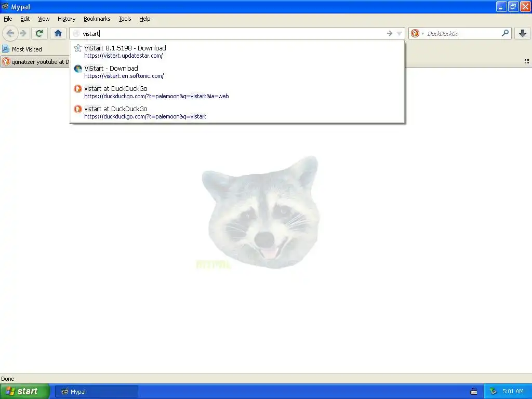Activate the Mypal taskbar button
Screen dimensions: 532x399
96,392
